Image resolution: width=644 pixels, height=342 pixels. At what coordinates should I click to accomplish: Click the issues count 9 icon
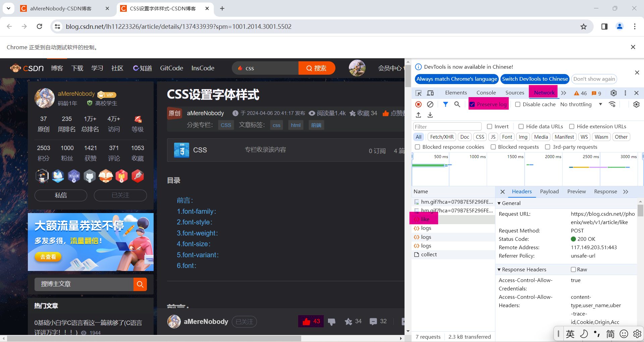point(596,93)
